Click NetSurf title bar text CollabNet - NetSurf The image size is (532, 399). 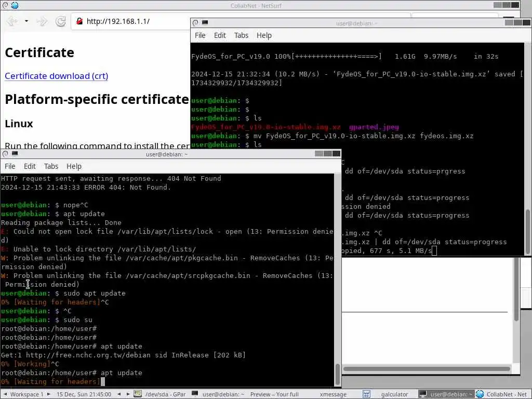(256, 5)
